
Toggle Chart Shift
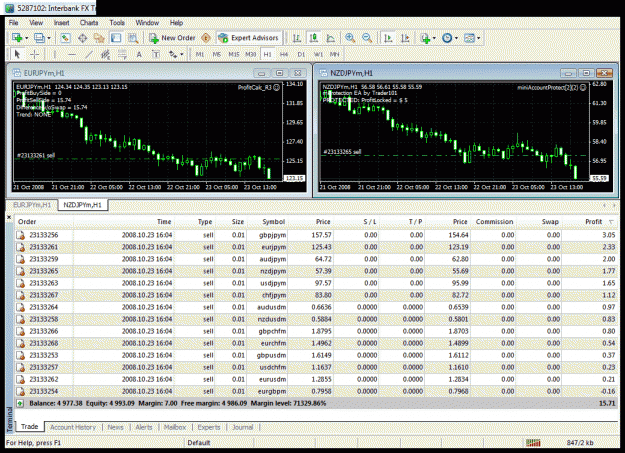click(405, 38)
